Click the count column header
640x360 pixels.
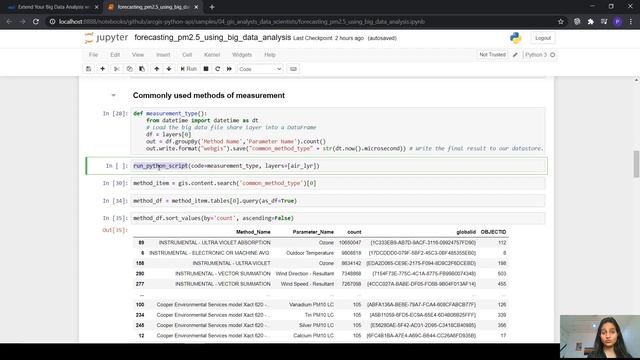point(354,232)
